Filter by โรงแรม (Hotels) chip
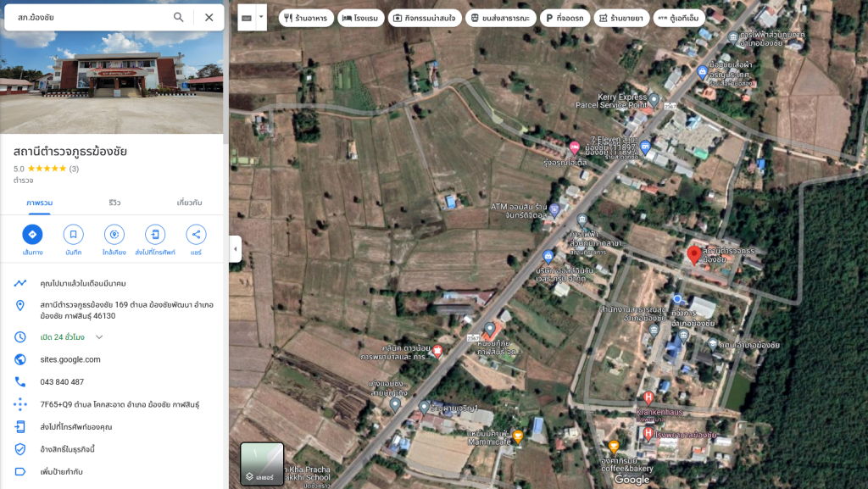Image resolution: width=868 pixels, height=489 pixels. coord(360,18)
